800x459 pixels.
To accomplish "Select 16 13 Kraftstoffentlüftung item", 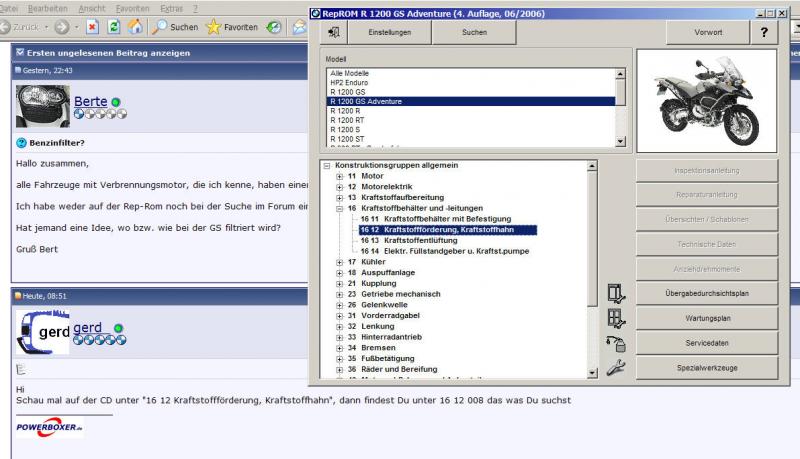I will pyautogui.click(x=409, y=241).
